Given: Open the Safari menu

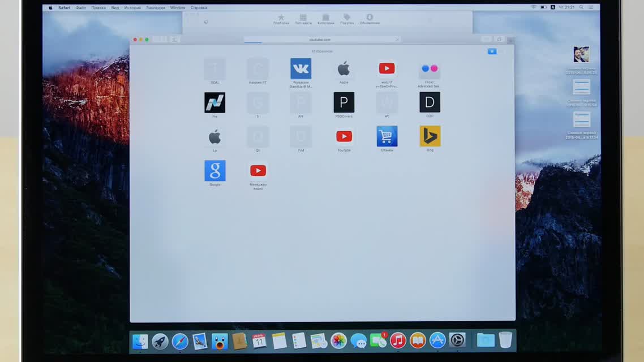Looking at the screenshot, I should 64,7.
